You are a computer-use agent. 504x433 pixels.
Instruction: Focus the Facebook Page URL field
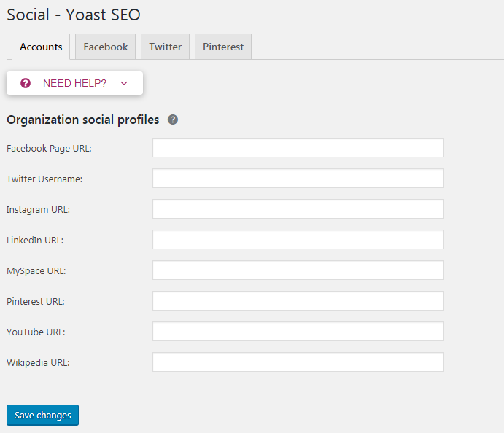click(298, 148)
